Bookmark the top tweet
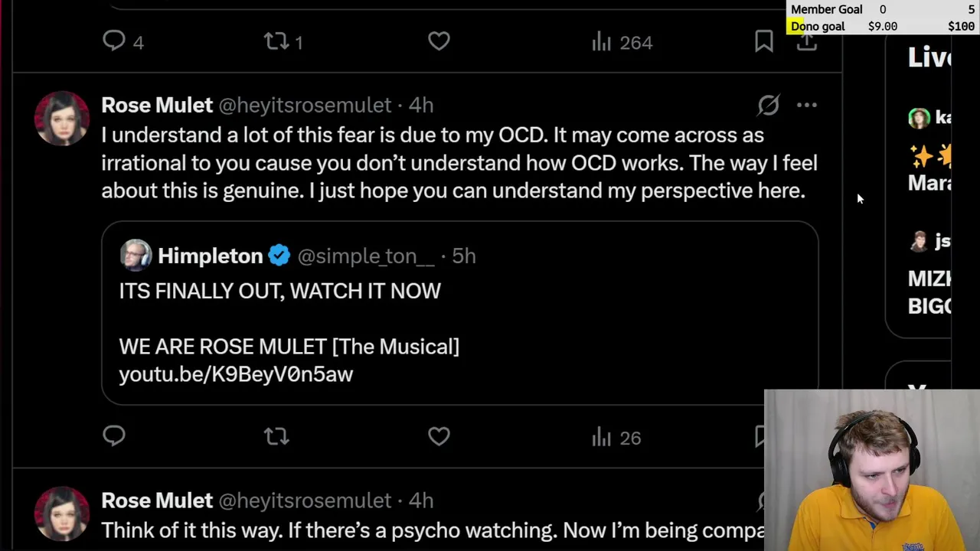Screen dimensions: 980x551 (763, 41)
